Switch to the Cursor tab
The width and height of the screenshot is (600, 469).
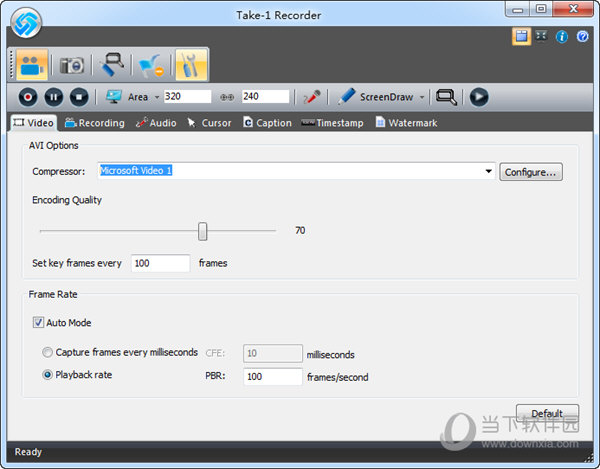[x=209, y=123]
